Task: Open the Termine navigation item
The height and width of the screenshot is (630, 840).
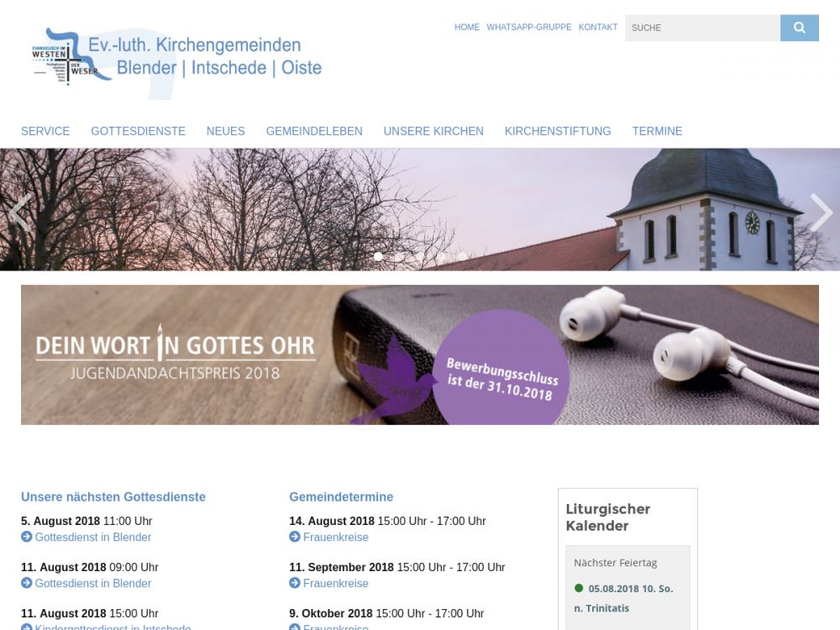Action: (657, 131)
